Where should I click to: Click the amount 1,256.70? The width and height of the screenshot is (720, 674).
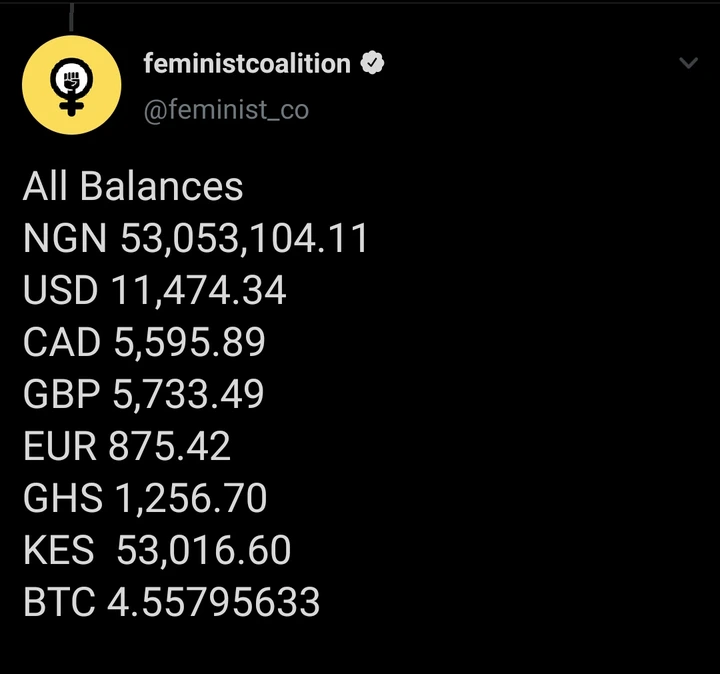[190, 499]
